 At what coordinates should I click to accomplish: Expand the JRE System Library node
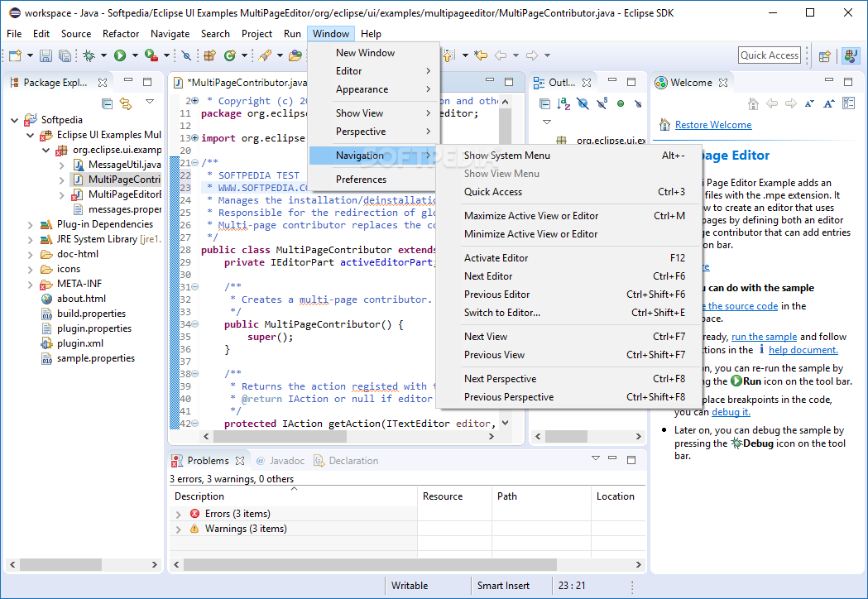pos(31,240)
